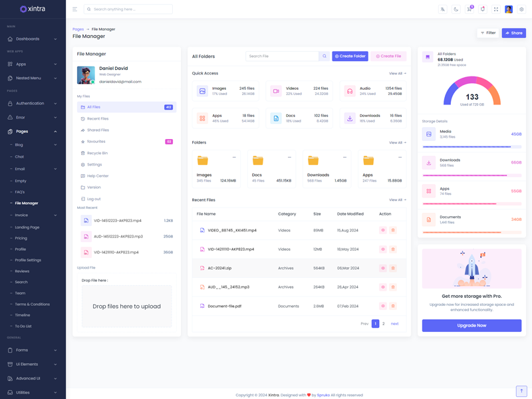Click the search magnifier button beside Search File
The height and width of the screenshot is (399, 532).
pyautogui.click(x=325, y=57)
